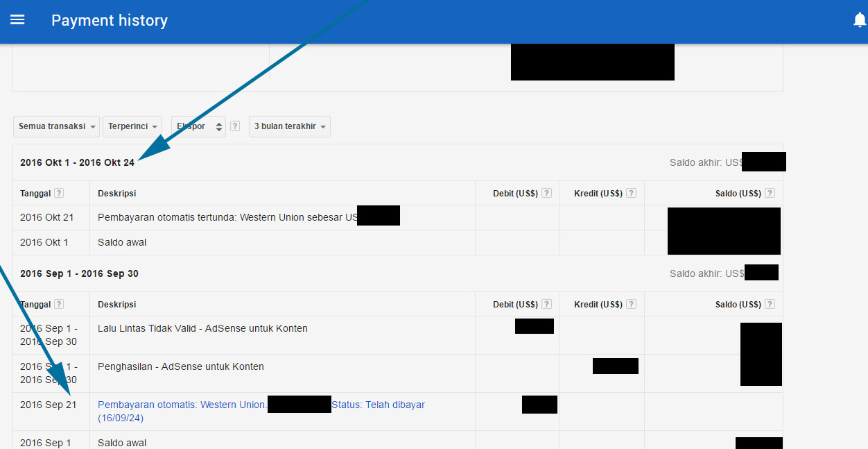Screen dimensions: 868x449
Task: Open the 3 bulan terakhir date range dropdown
Action: pos(289,126)
